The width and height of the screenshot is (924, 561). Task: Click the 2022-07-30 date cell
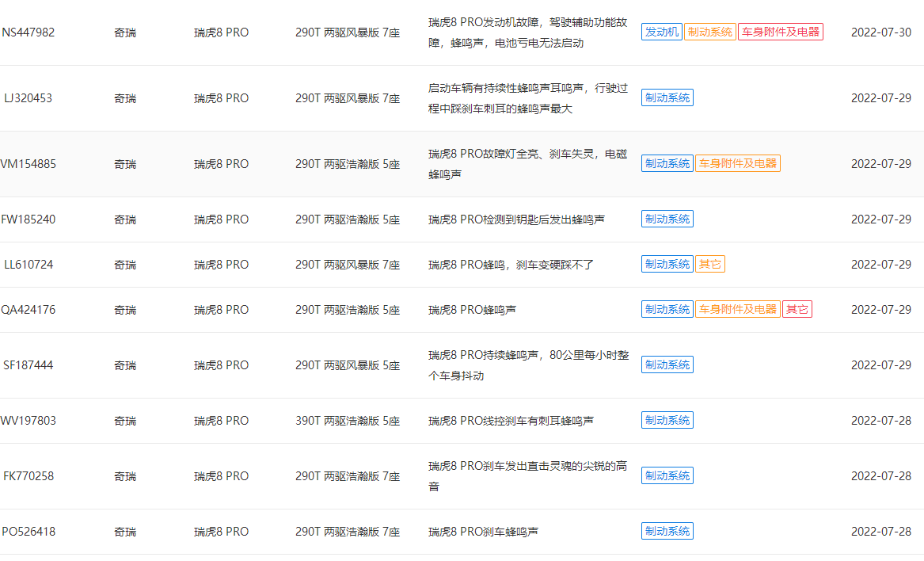(880, 32)
